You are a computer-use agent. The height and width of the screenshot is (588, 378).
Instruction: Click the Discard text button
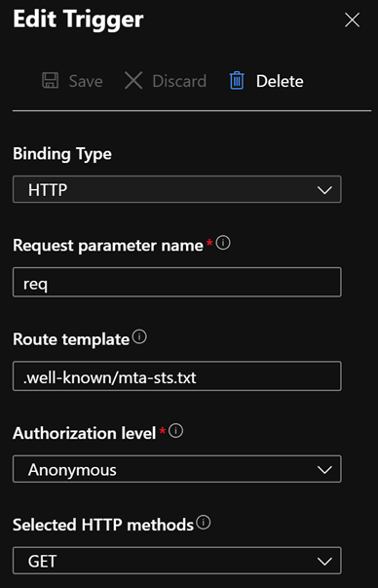[x=179, y=81]
